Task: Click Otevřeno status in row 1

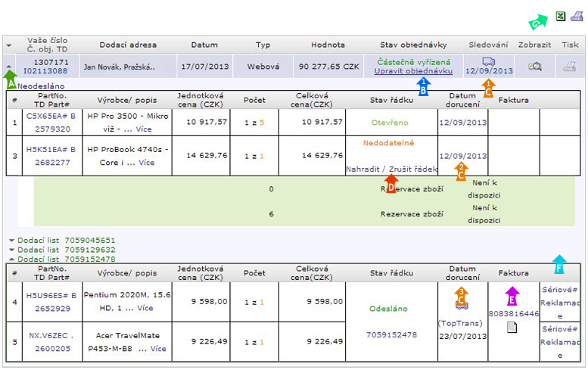Action: tap(390, 123)
